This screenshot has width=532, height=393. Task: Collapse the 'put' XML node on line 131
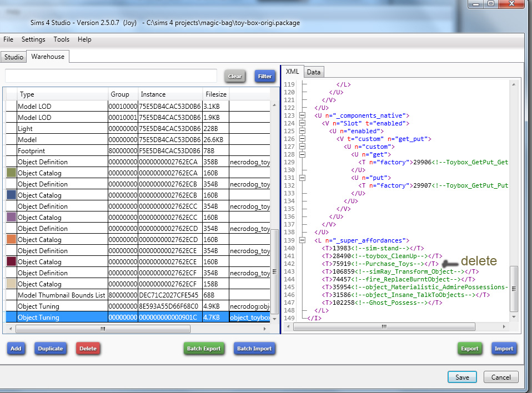tap(302, 178)
